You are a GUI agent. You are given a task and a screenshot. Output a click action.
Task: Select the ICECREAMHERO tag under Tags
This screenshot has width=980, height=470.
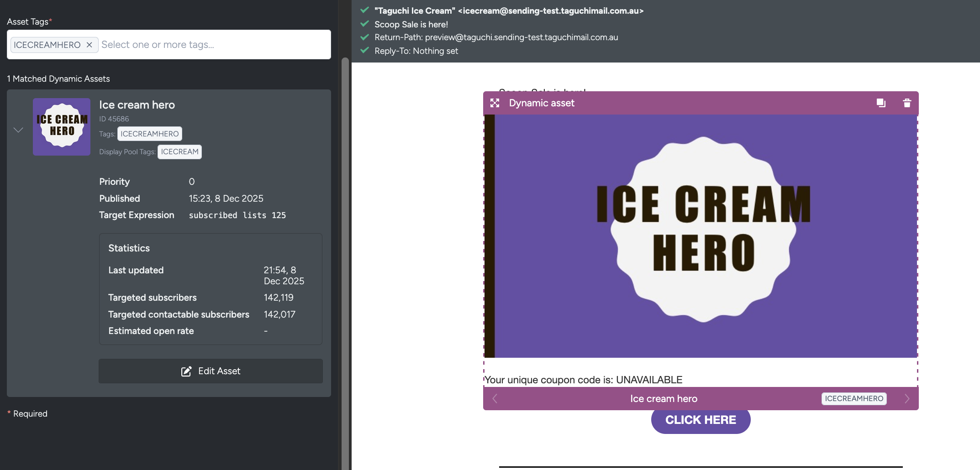[x=150, y=134]
